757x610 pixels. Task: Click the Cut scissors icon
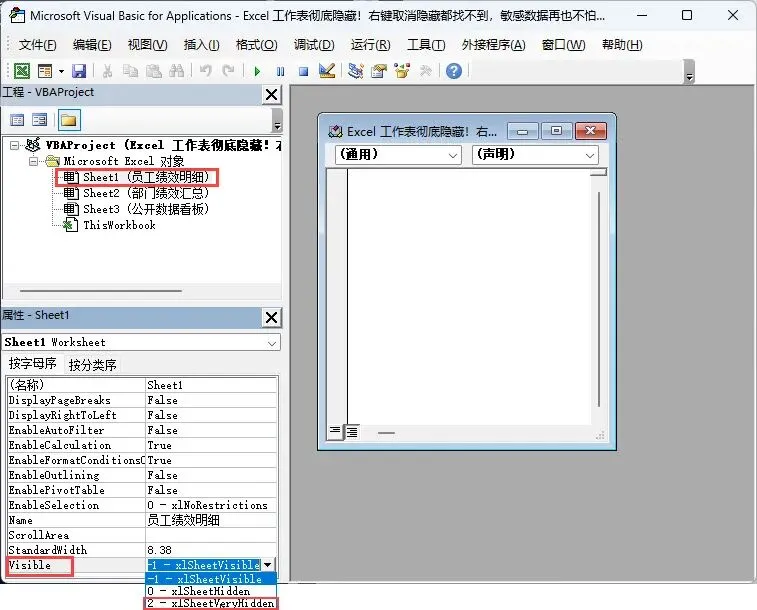point(107,71)
